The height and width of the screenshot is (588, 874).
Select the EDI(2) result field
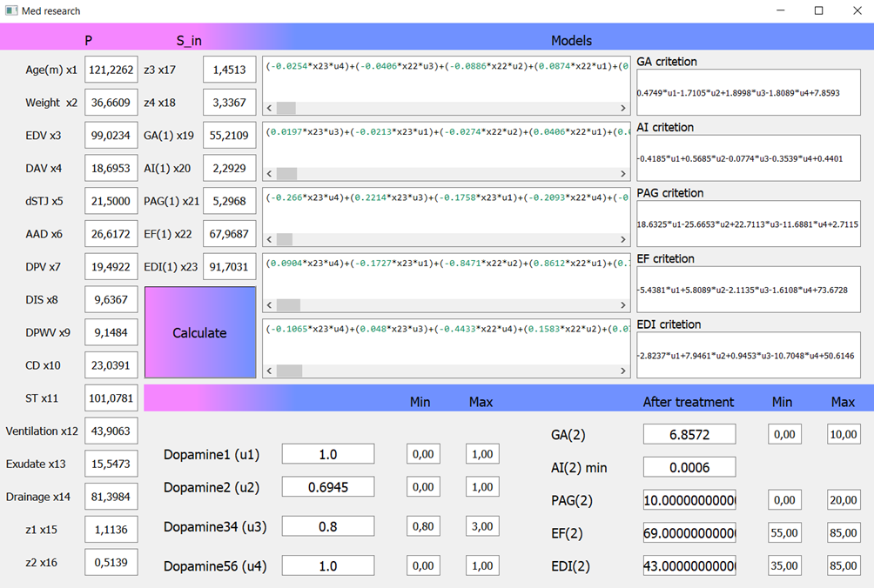(689, 565)
